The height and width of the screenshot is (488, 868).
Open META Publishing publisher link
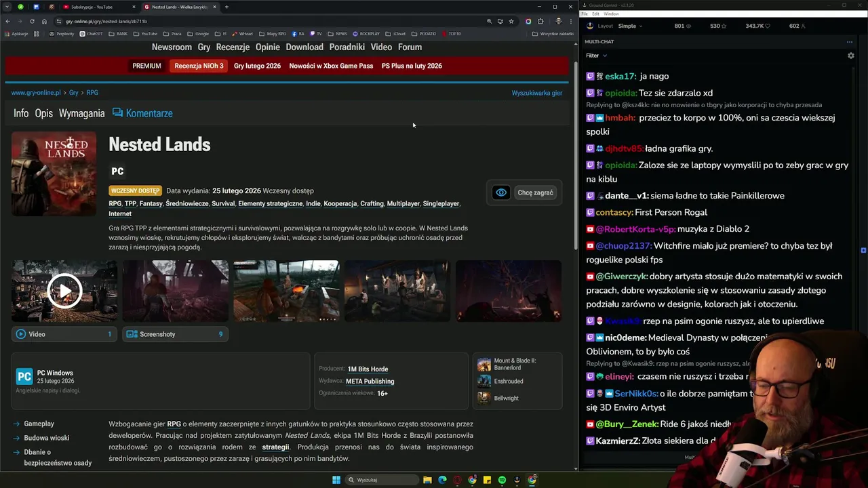pyautogui.click(x=370, y=381)
